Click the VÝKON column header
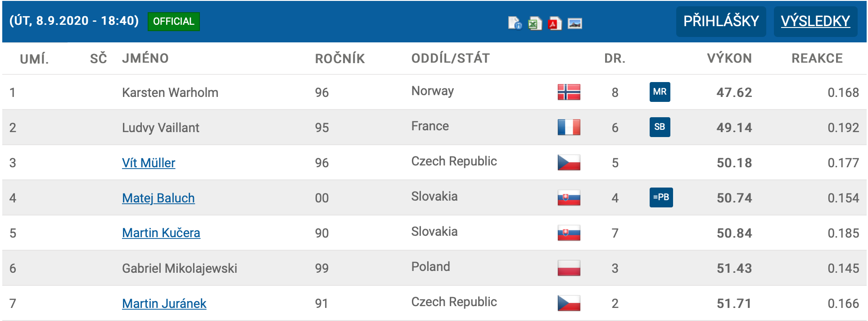This screenshot has width=868, height=321. [729, 58]
